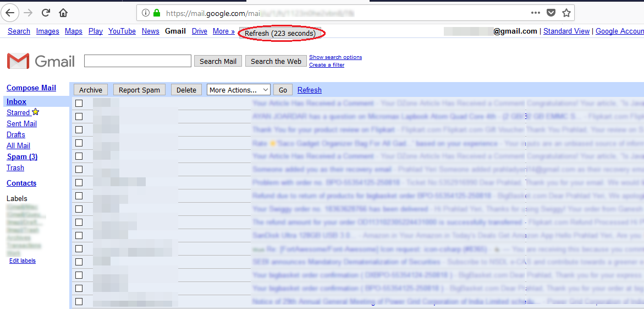Screen dimensions: 644x309
Task: Click the Search the Web button
Action: 276,61
